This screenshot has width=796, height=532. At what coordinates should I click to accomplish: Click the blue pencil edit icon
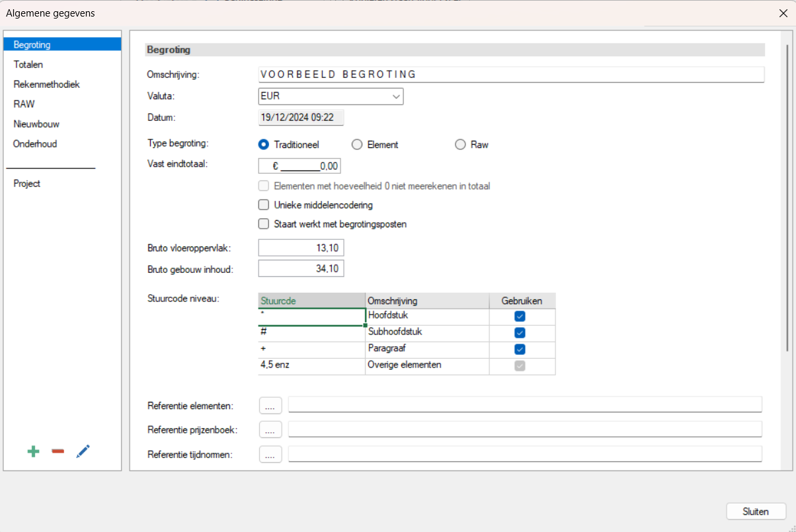point(83,451)
